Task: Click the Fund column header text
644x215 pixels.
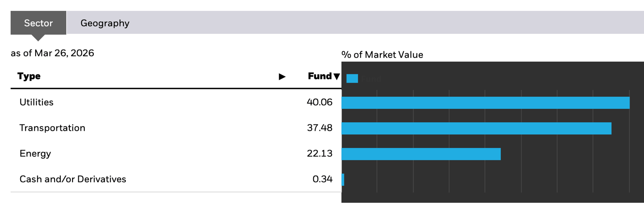Action: pyautogui.click(x=320, y=76)
